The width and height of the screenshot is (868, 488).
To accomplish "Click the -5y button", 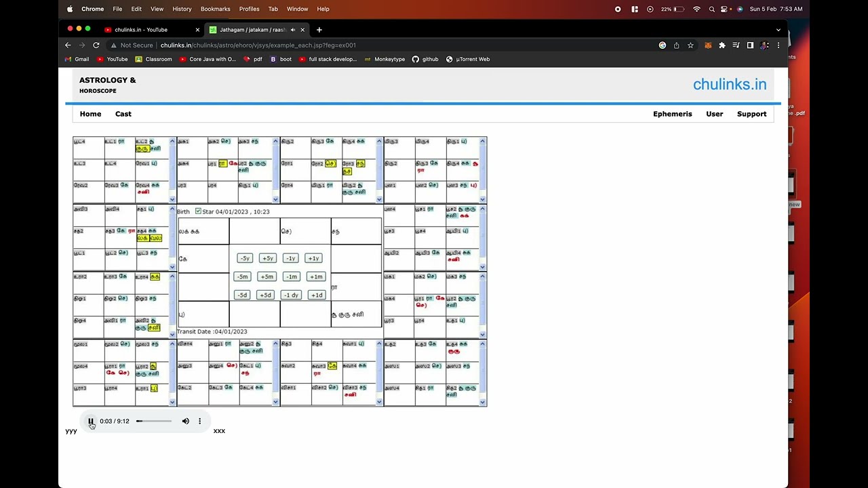I will [244, 258].
